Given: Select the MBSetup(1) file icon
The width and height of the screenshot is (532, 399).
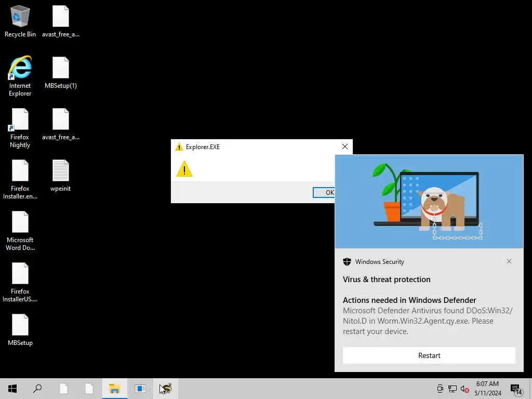Looking at the screenshot, I should pyautogui.click(x=61, y=73).
